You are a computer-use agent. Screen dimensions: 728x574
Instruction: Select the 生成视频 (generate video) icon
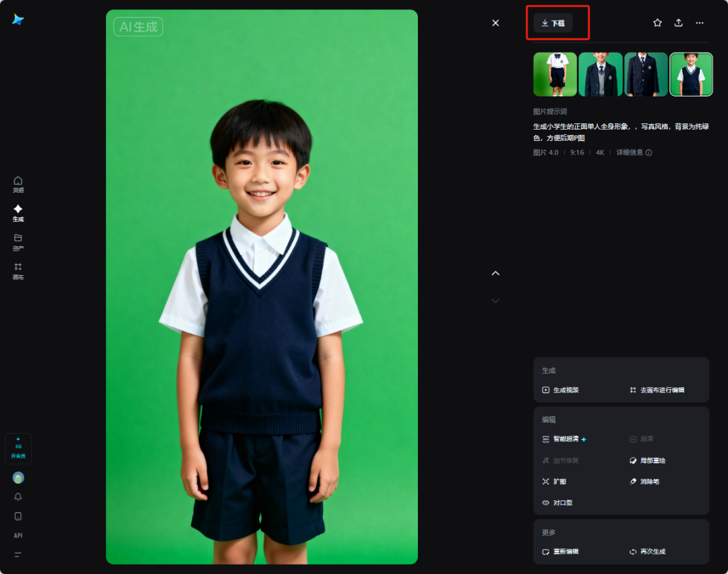click(547, 391)
